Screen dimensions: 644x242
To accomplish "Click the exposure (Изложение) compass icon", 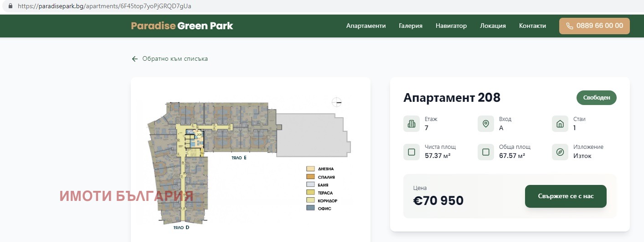I will pyautogui.click(x=560, y=152).
